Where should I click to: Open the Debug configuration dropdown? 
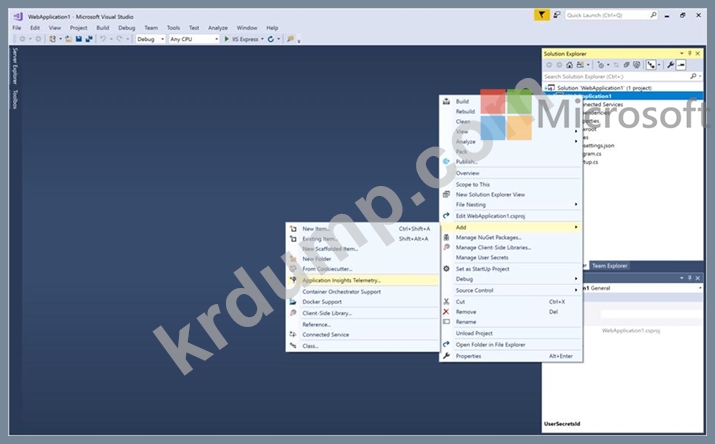click(150, 39)
